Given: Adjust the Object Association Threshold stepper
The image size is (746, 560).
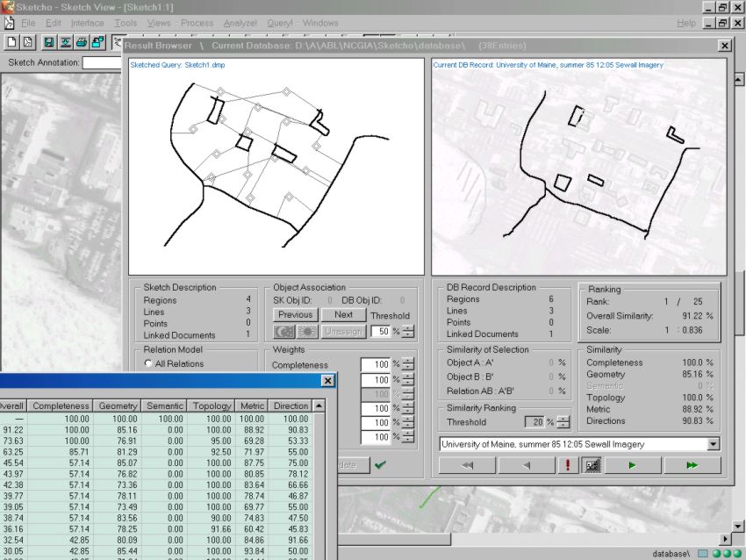Looking at the screenshot, I should coord(407,331).
